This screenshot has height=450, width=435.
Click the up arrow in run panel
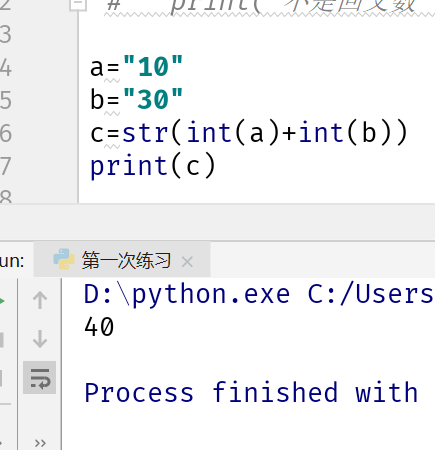40,300
